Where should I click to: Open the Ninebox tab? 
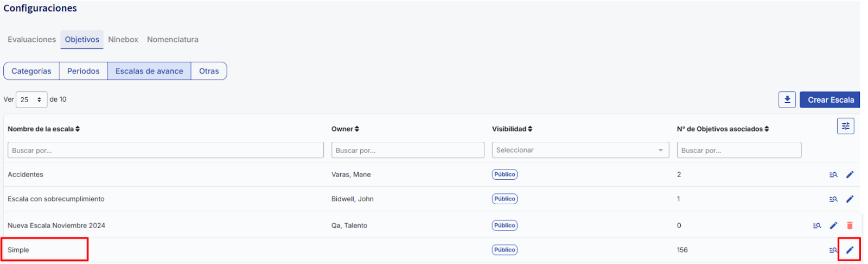tap(123, 40)
